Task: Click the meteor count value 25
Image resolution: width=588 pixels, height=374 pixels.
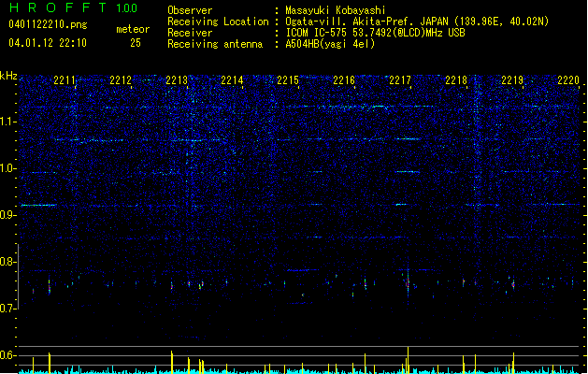Action: (136, 43)
